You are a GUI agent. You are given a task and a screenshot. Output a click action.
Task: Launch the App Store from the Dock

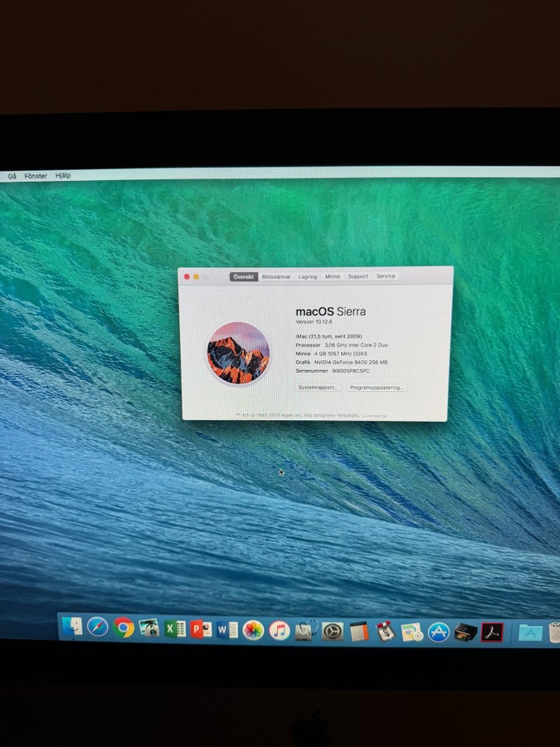tap(439, 632)
